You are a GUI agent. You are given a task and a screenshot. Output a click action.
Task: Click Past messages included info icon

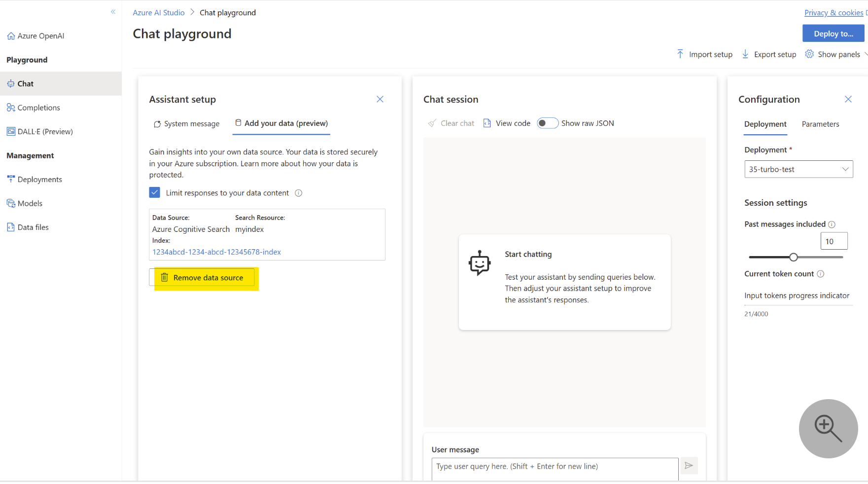pyautogui.click(x=832, y=224)
